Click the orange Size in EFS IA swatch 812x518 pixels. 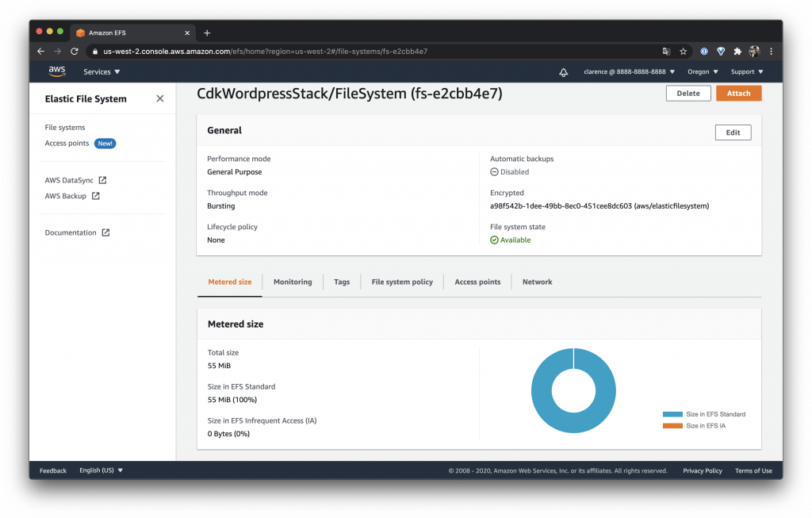672,426
